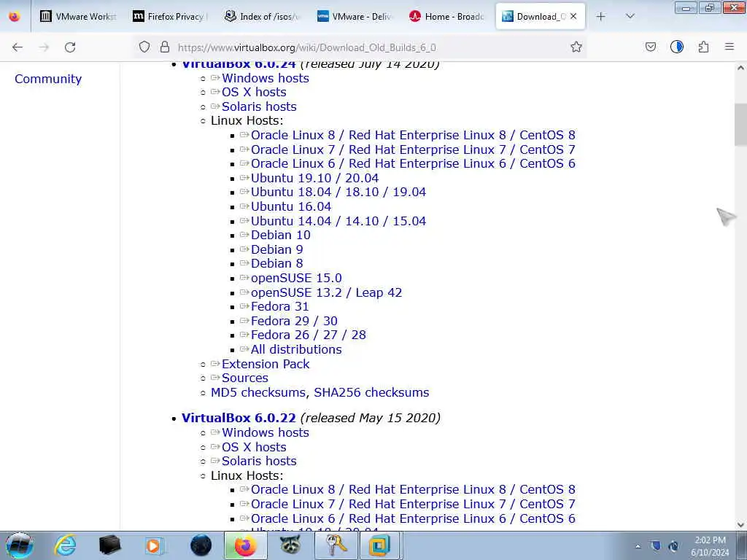
Task: Open the MD5 checksums link
Action: point(258,393)
